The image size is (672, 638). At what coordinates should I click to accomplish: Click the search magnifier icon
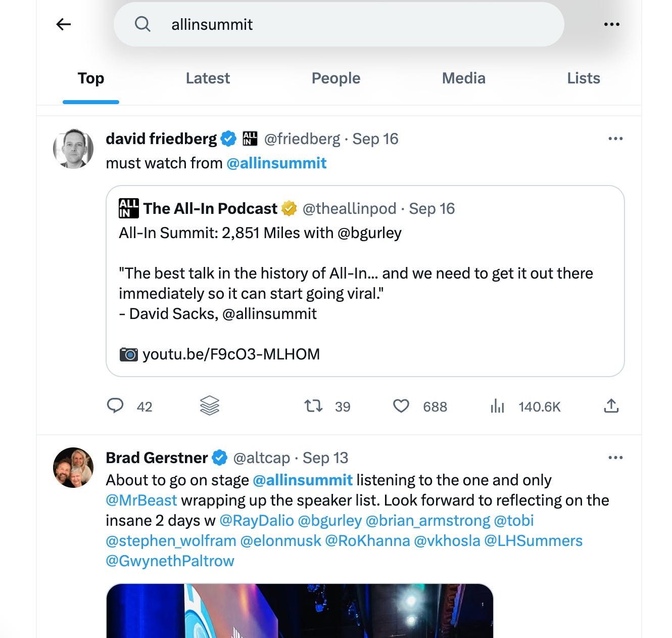click(x=142, y=24)
